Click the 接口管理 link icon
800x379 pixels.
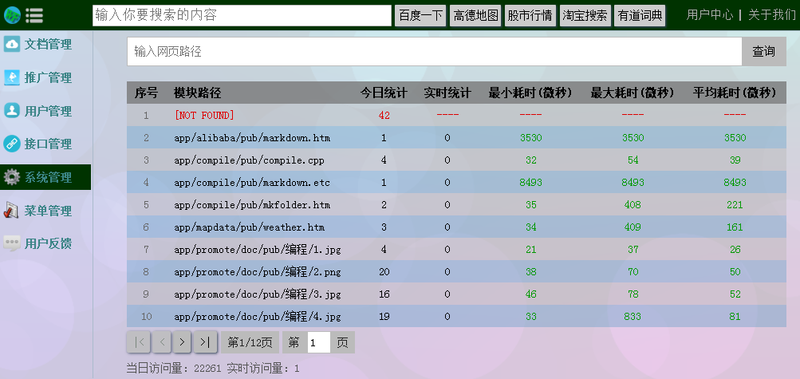pos(12,144)
